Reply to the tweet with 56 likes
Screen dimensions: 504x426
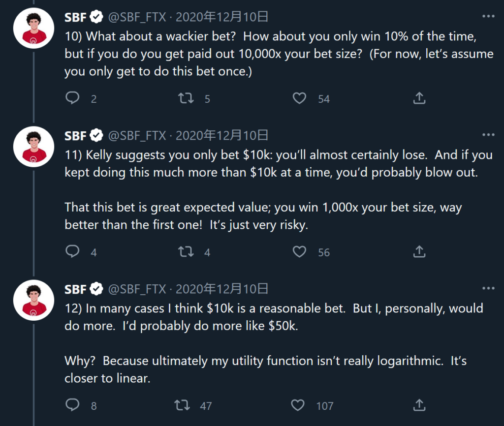[73, 252]
